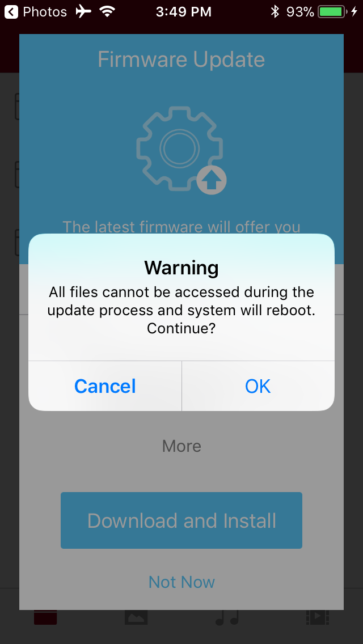Confirm the warning by tapping OK

(x=258, y=386)
